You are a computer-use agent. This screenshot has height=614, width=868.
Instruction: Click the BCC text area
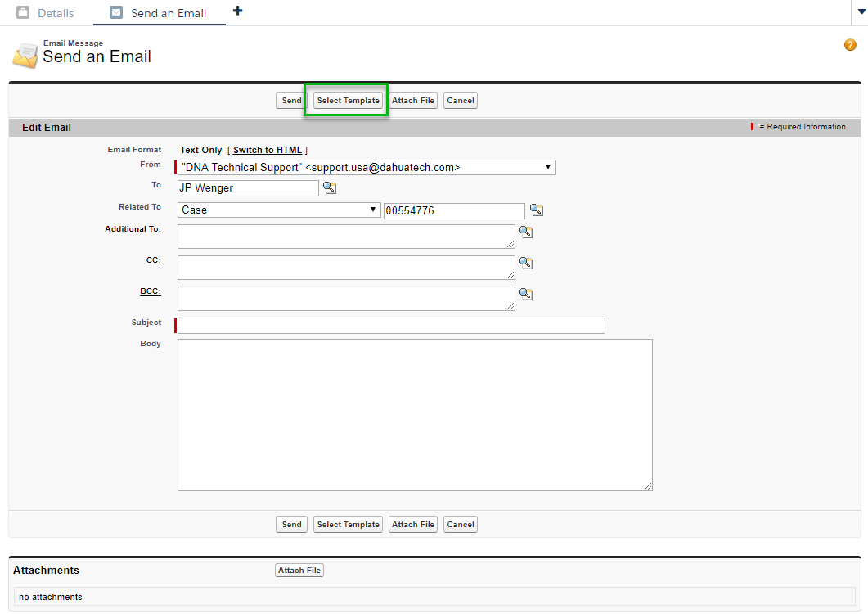[x=346, y=299]
